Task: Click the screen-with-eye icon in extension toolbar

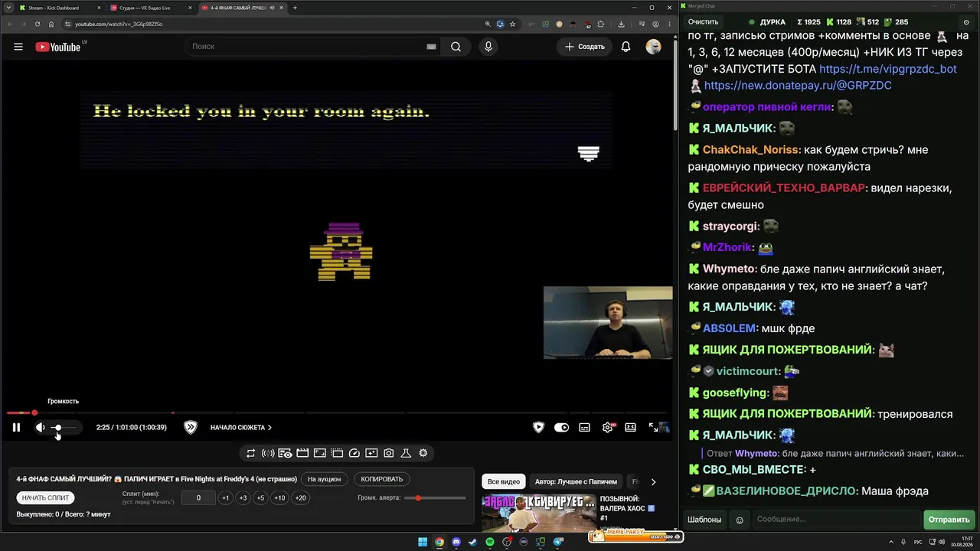Action: click(285, 453)
